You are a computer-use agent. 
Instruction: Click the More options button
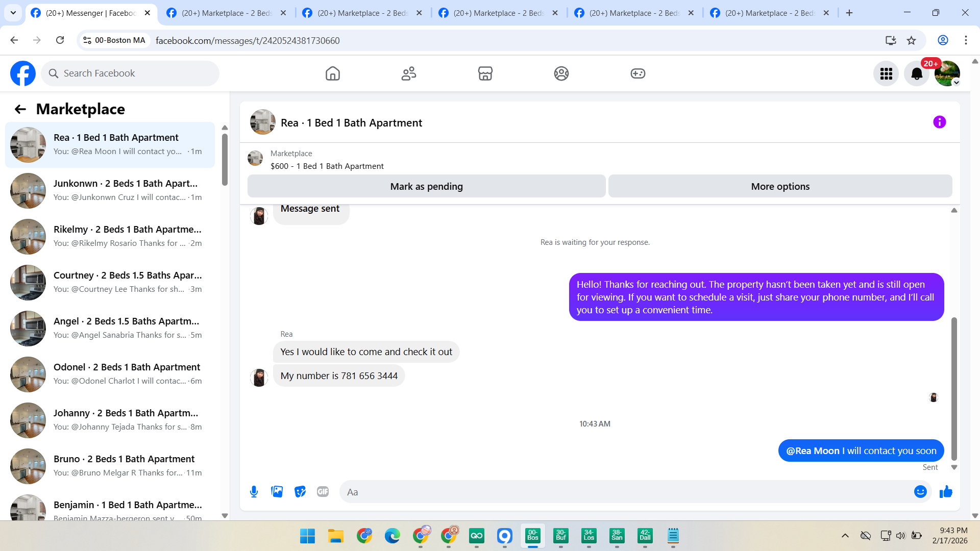point(780,187)
